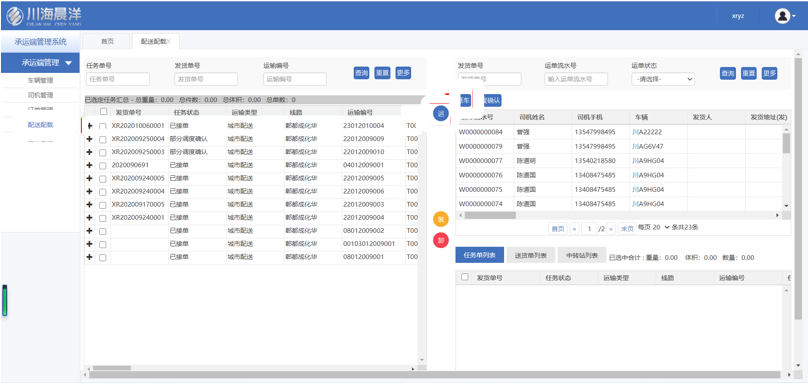Check the box for XR202010060001

(x=103, y=126)
